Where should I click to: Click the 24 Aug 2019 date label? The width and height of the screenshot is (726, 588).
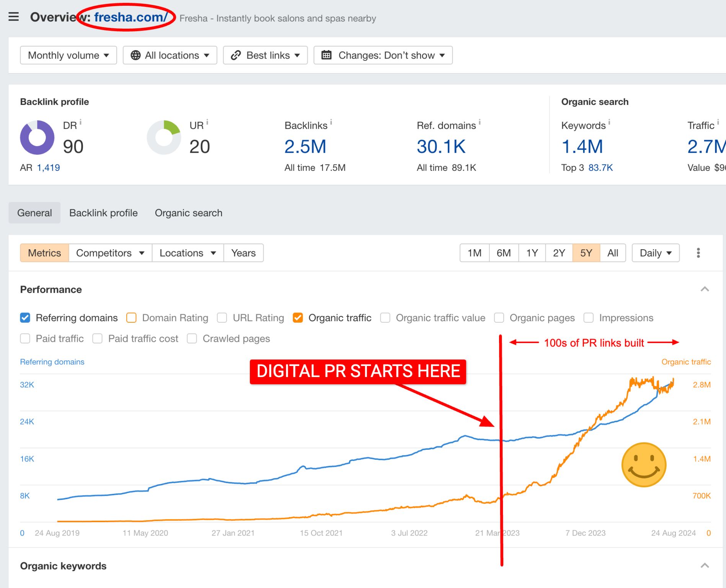click(x=57, y=533)
